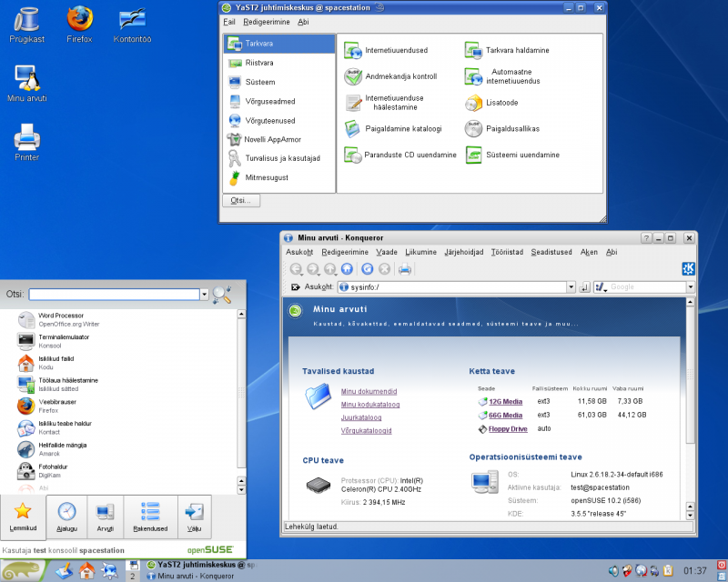Open Lisatoode module in YaST
This screenshot has height=582, width=728.
pos(491,103)
